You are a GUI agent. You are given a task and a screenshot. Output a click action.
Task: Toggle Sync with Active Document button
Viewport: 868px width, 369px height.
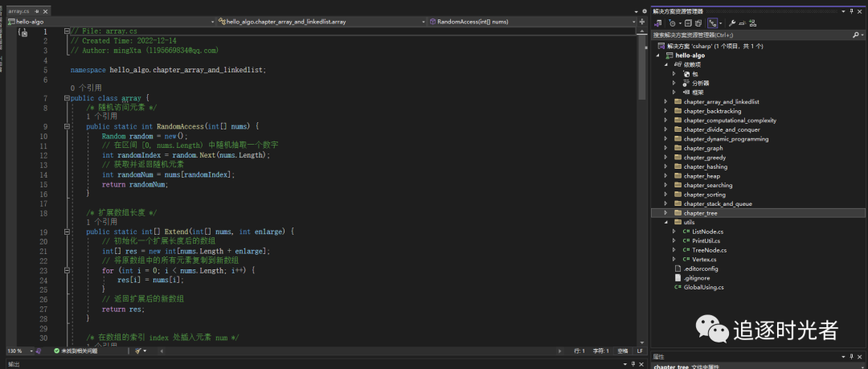pos(713,23)
